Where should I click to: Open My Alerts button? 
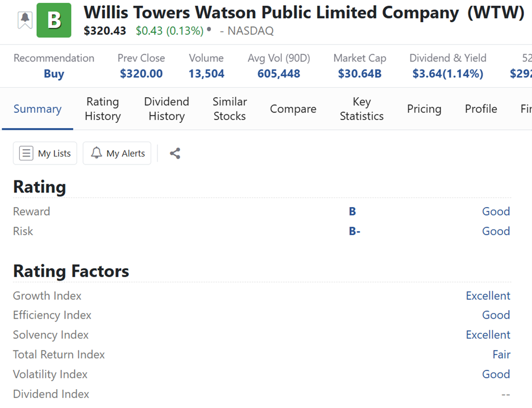(117, 153)
